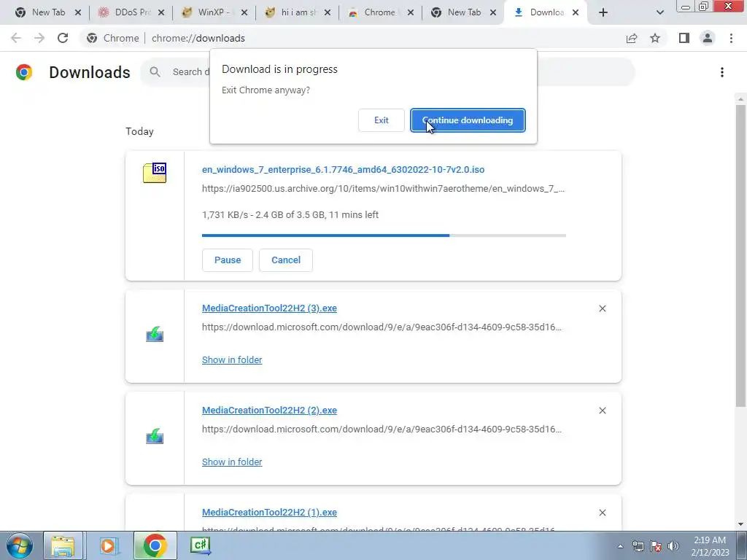The height and width of the screenshot is (560, 747).
Task: Show MediaCreationTool22H2 (3).exe in folder
Action: [x=232, y=360]
